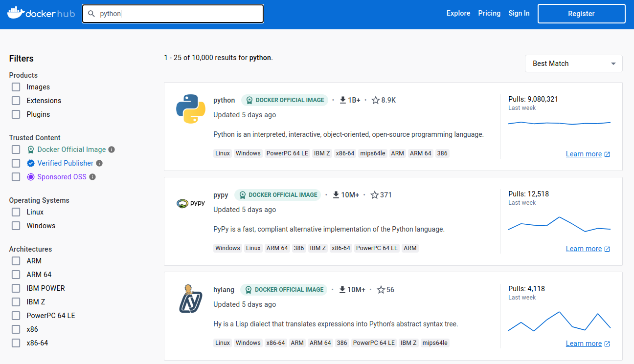The width and height of the screenshot is (634, 364).
Task: Check the IBM Z architecture checkbox
Action: tap(16, 302)
